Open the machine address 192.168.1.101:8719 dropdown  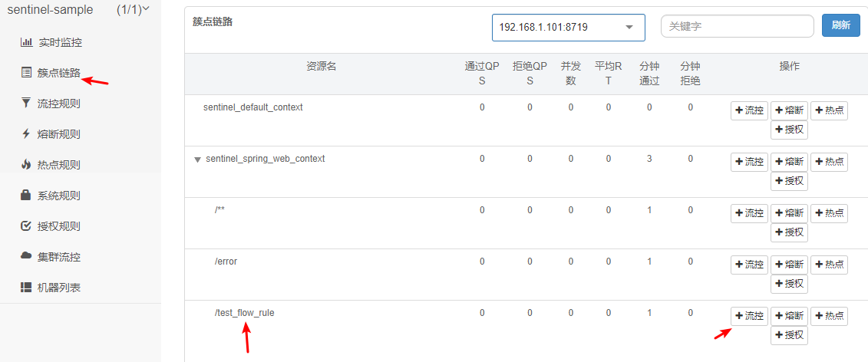click(x=567, y=27)
